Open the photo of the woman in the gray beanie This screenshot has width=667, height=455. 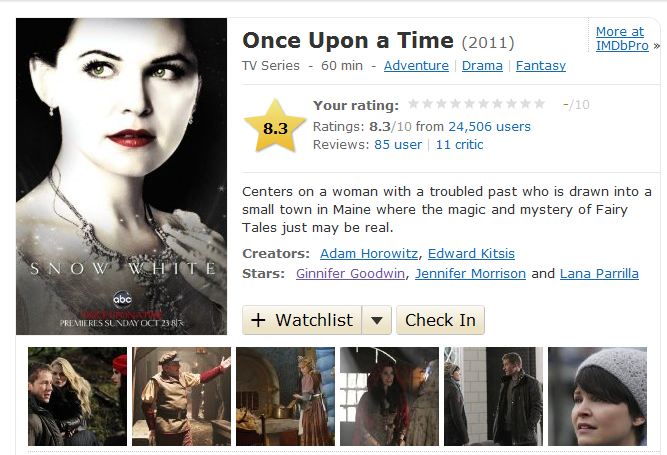pos(597,396)
